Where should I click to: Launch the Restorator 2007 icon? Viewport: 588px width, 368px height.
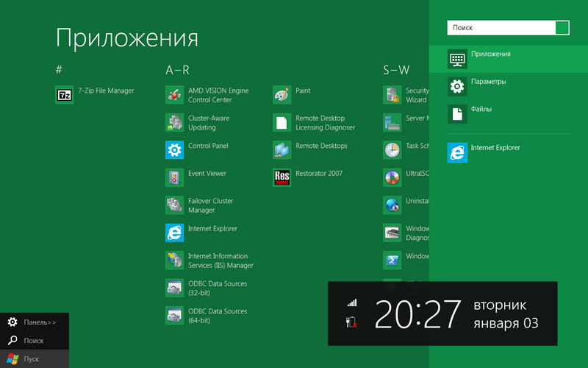click(x=282, y=177)
